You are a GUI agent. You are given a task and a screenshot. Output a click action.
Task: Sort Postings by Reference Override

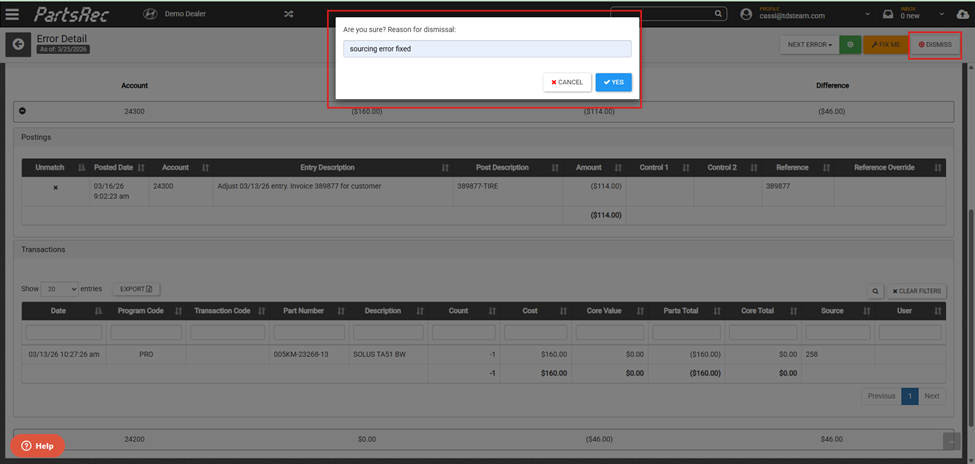[890, 167]
